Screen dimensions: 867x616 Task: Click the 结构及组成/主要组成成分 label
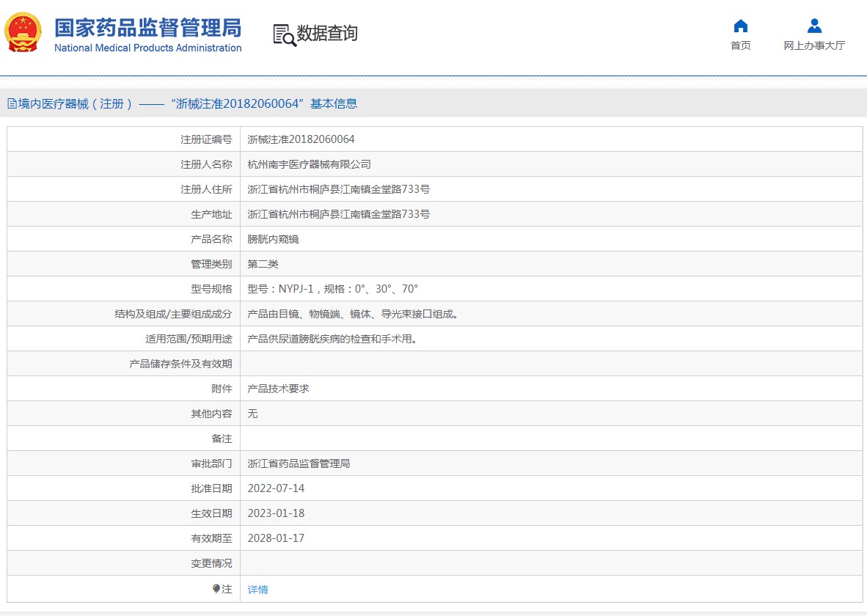[173, 314]
